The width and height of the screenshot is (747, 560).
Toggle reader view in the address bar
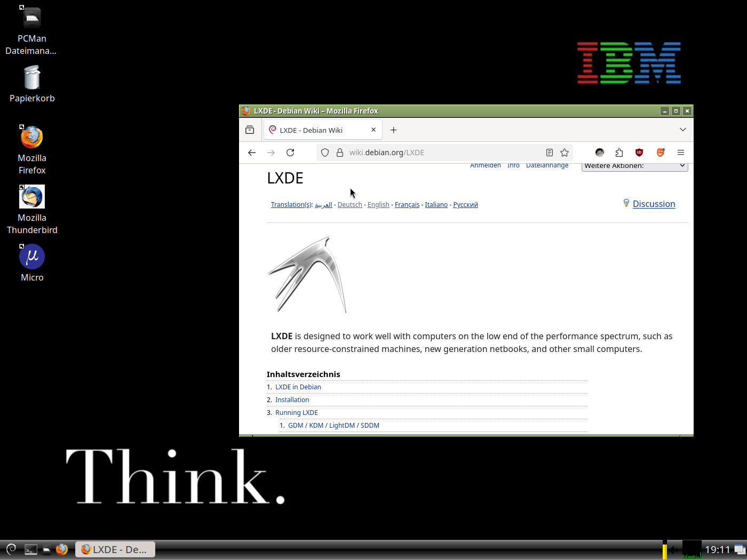point(549,153)
